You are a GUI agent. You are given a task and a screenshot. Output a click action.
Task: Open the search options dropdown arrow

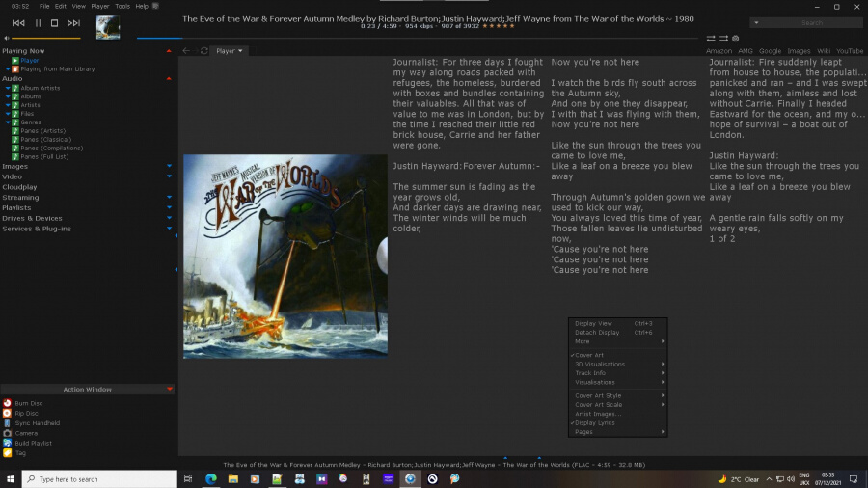point(756,23)
